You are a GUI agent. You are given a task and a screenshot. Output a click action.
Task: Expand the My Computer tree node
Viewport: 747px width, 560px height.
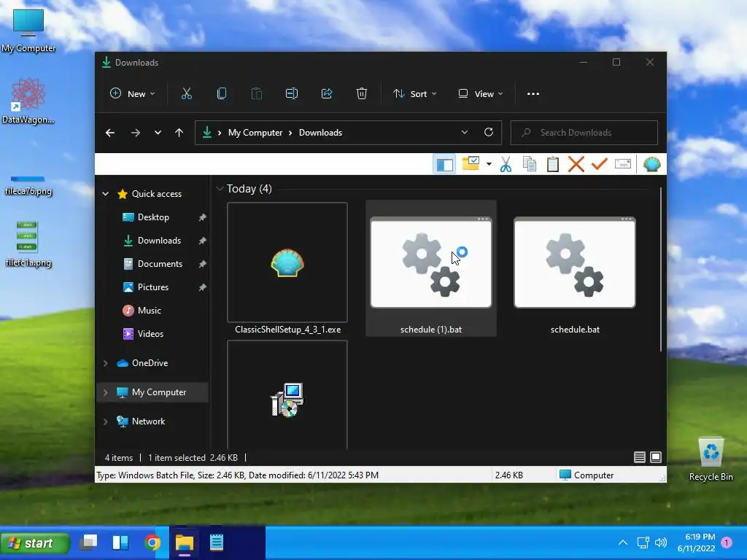106,392
